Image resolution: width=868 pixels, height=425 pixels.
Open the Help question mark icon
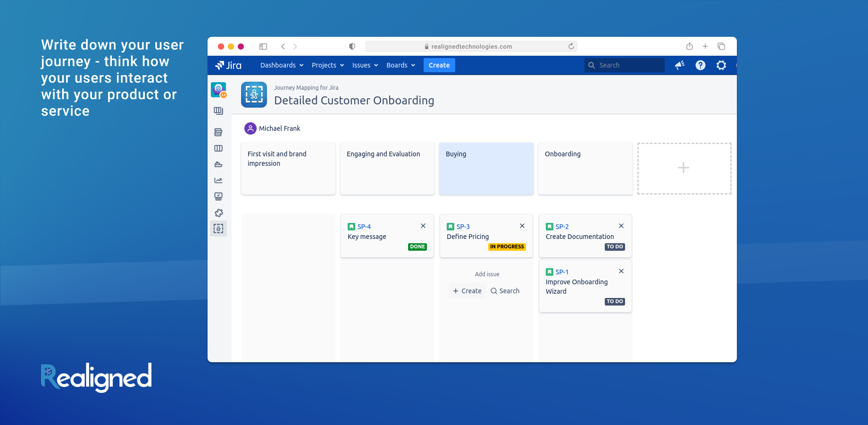(701, 65)
